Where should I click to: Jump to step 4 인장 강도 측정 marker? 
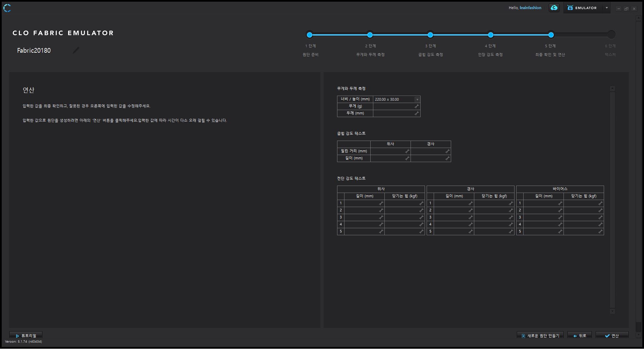pyautogui.click(x=491, y=35)
